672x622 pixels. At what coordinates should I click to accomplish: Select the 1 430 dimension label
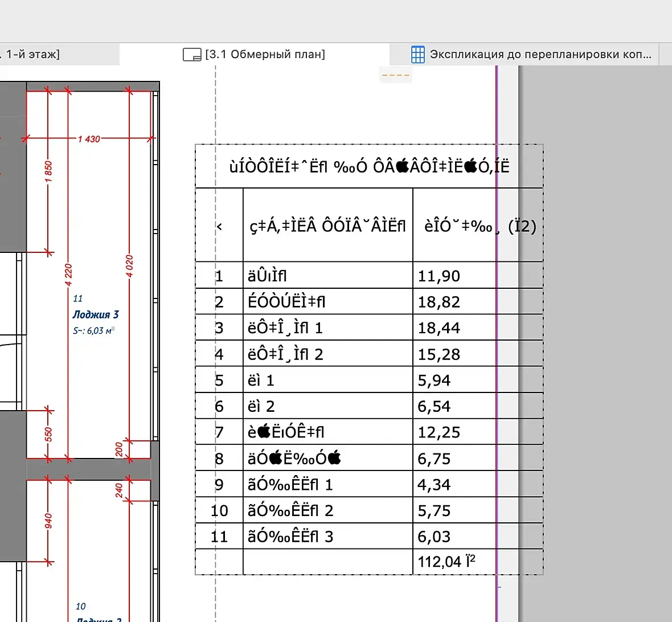[x=89, y=139]
